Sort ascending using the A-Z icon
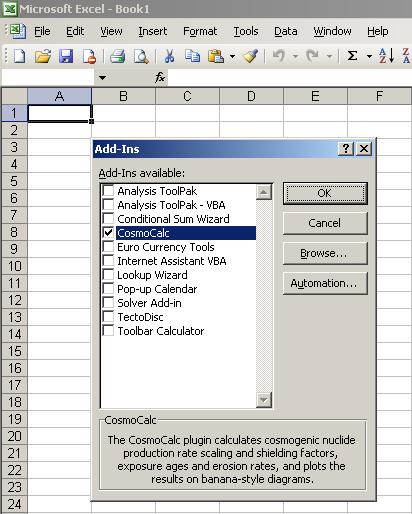 coord(387,56)
